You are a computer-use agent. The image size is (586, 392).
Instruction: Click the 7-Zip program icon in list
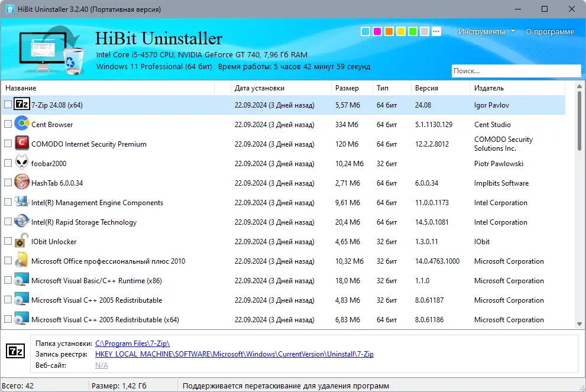click(21, 104)
